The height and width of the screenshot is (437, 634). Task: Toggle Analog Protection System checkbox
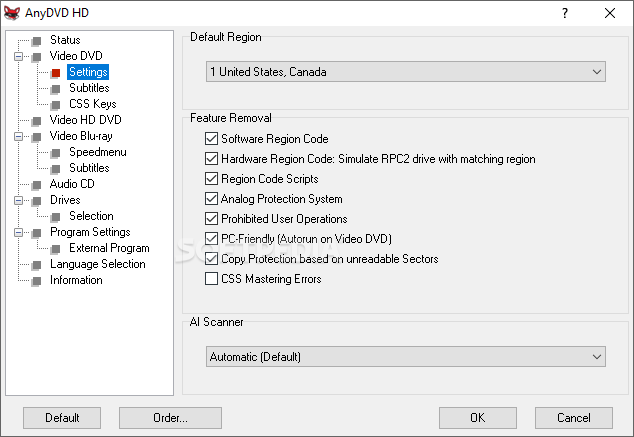[x=211, y=198]
